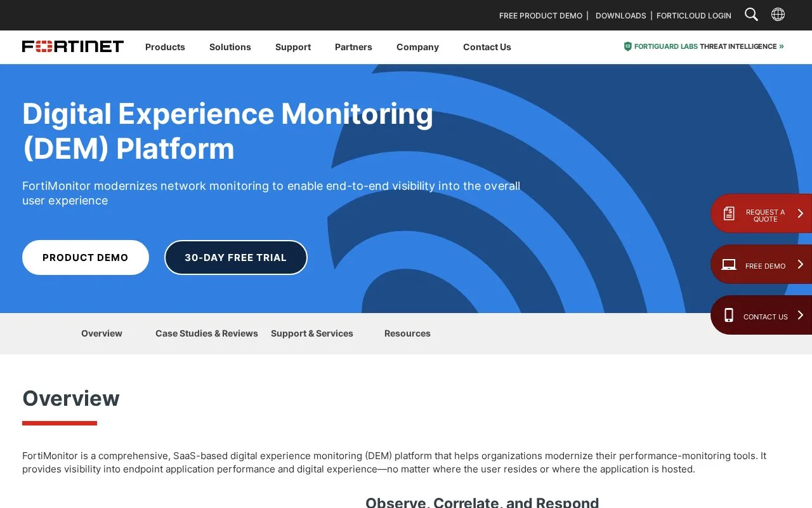Click the Digital Experience Monitoring heading
This screenshot has width=812, height=508.
[228, 131]
